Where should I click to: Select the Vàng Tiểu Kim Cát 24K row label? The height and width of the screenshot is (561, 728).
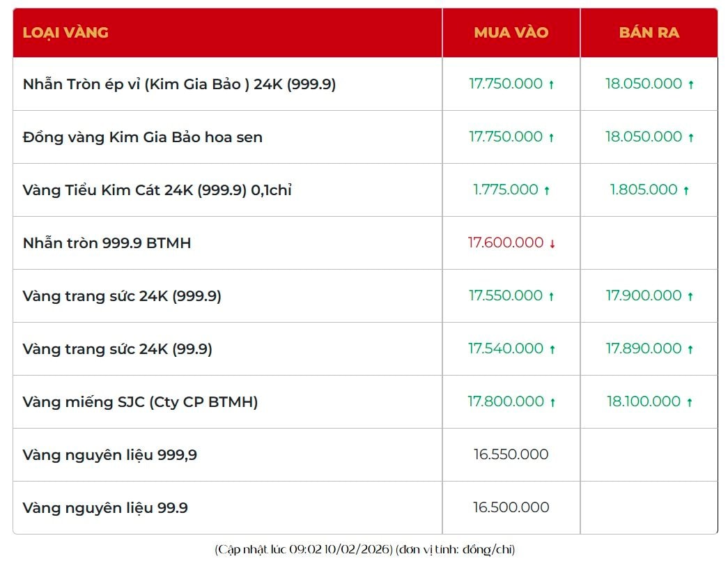[x=157, y=190]
